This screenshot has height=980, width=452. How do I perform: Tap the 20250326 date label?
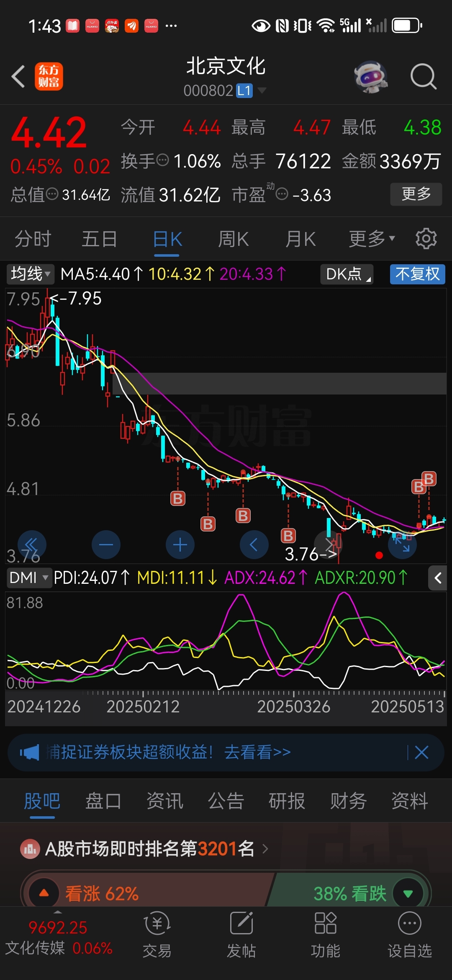click(x=294, y=707)
